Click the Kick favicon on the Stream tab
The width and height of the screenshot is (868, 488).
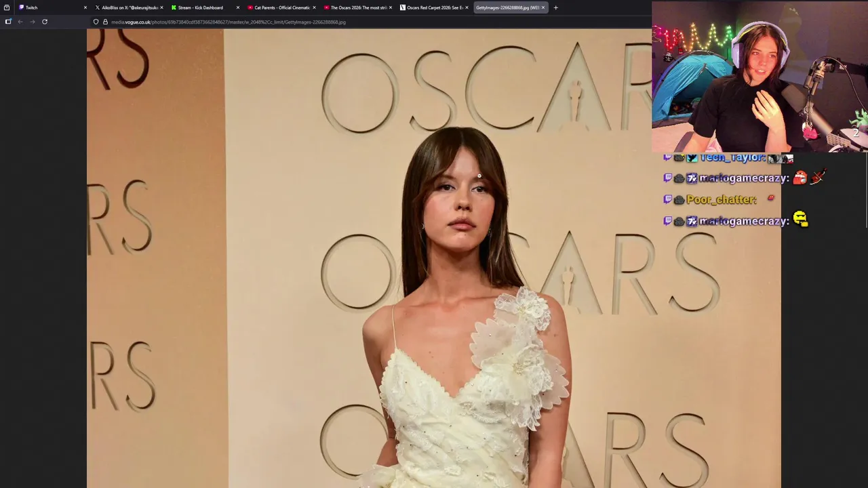(x=174, y=7)
